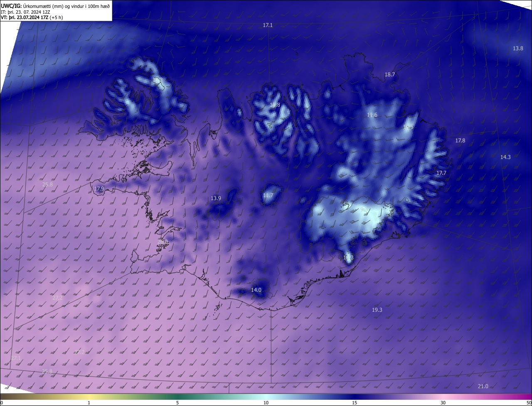Select the 27.1 value label
Viewport: 532px width, 406px height.
pos(16,358)
